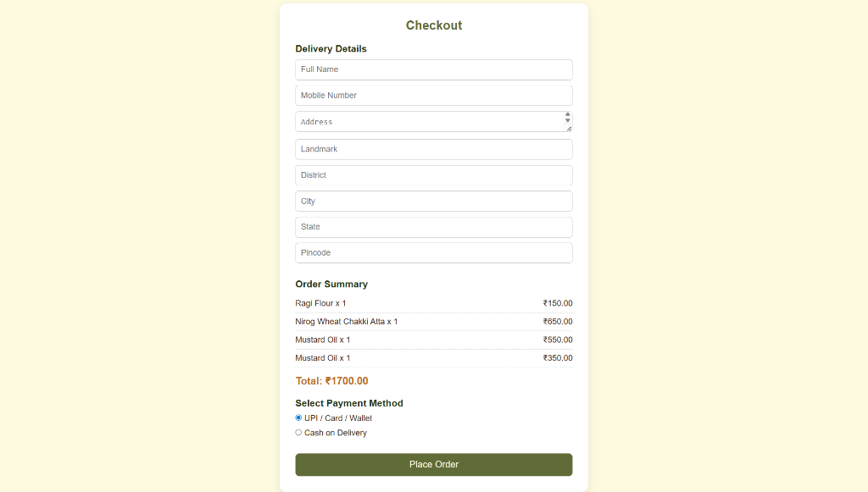Focus the Mobile Number input
The height and width of the screenshot is (492, 868).
tap(433, 96)
